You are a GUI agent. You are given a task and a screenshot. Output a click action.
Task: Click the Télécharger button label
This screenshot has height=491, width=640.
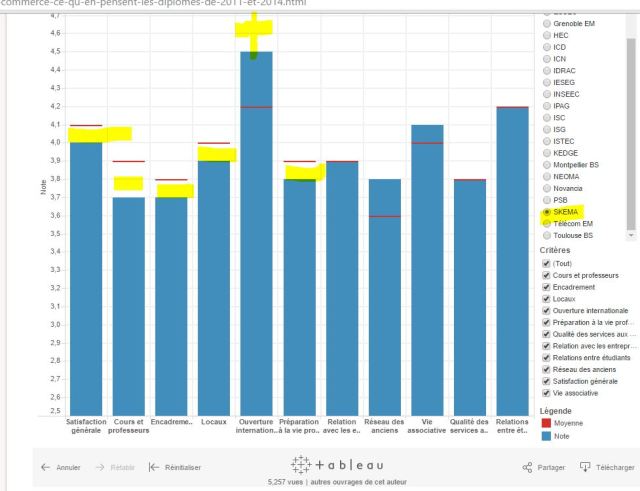point(615,468)
